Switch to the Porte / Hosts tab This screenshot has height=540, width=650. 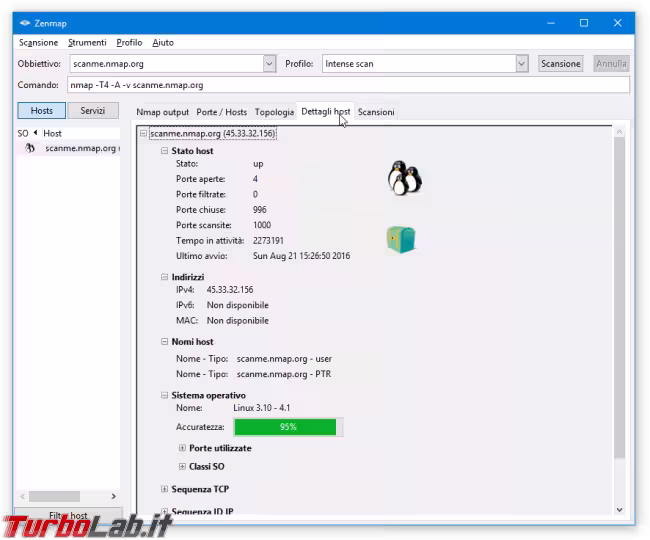(x=221, y=112)
